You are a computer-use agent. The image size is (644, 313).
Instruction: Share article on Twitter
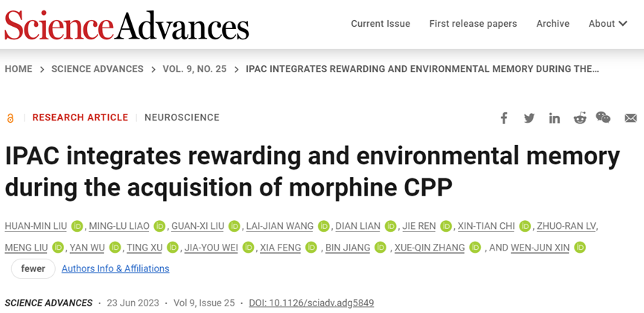tap(529, 118)
